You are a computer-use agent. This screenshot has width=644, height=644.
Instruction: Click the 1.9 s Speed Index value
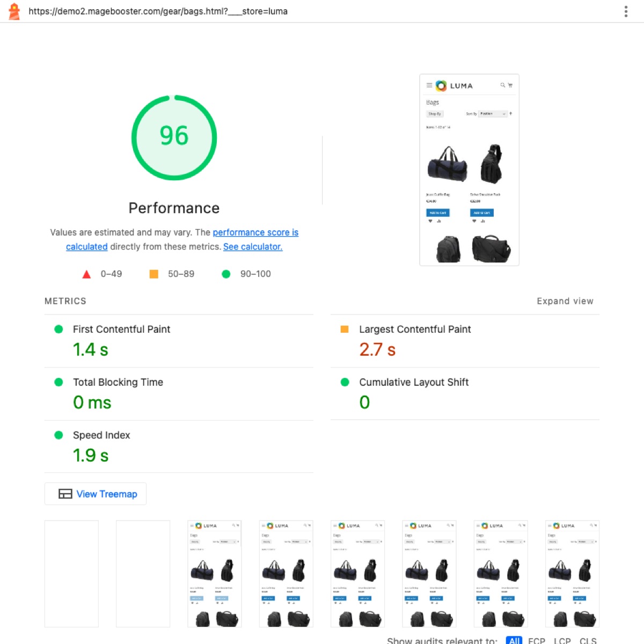coord(91,456)
